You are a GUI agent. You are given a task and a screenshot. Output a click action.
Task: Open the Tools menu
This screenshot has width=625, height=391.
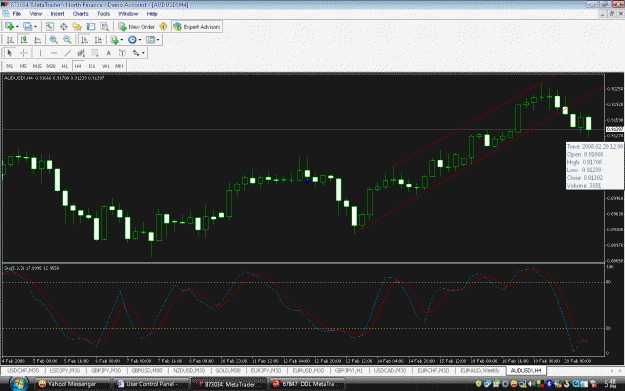tap(103, 14)
